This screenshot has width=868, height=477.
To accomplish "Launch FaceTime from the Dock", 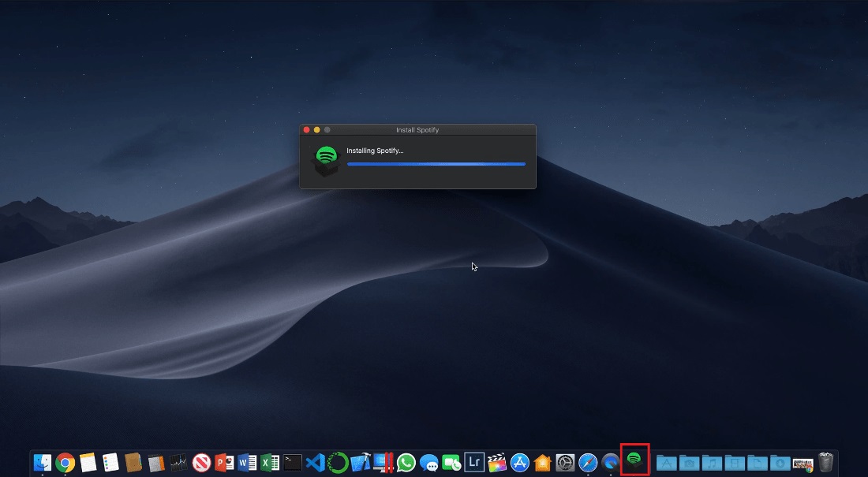I will [451, 462].
